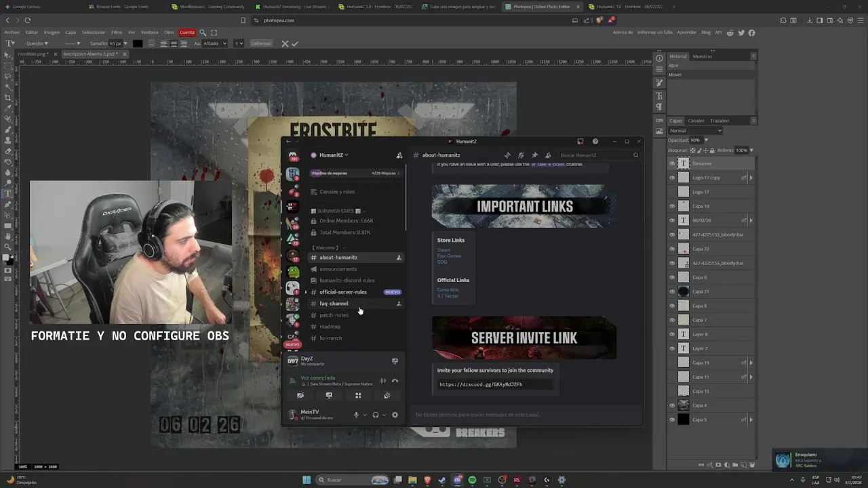Click the black text color swatch
Image resolution: width=868 pixels, height=488 pixels.
point(138,43)
